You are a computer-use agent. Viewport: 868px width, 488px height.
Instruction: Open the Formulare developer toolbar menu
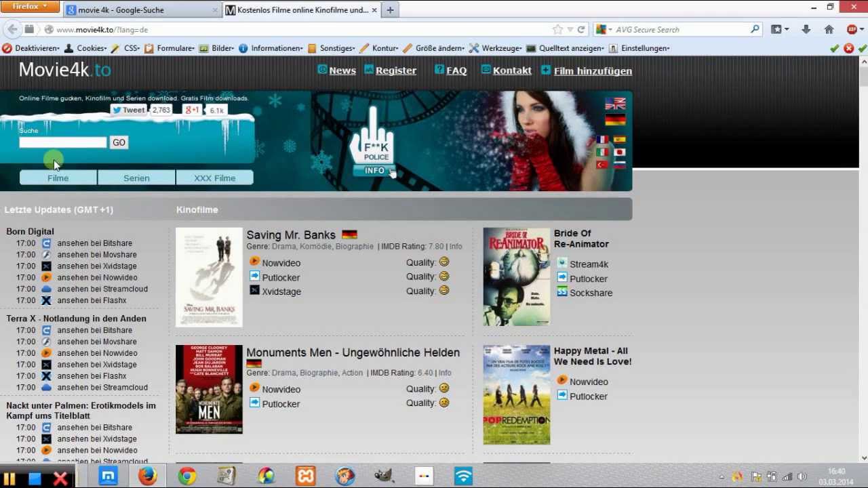coord(170,48)
